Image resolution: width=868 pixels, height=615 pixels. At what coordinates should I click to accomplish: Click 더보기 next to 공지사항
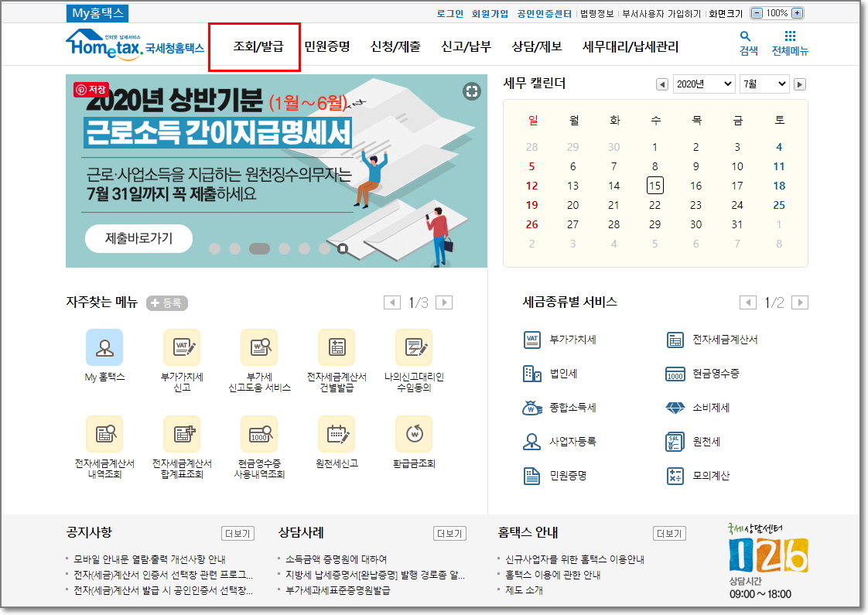pyautogui.click(x=238, y=534)
